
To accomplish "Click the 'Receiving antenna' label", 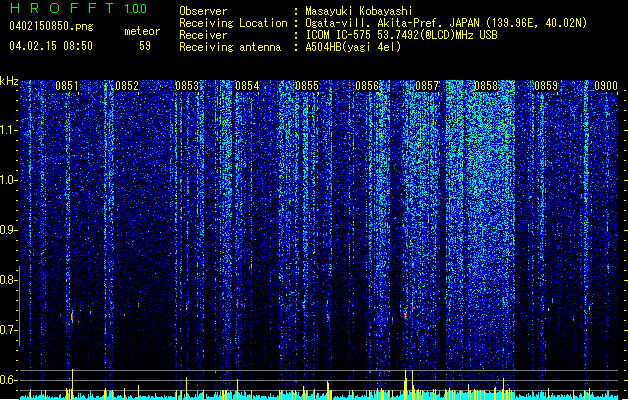I will click(230, 47).
